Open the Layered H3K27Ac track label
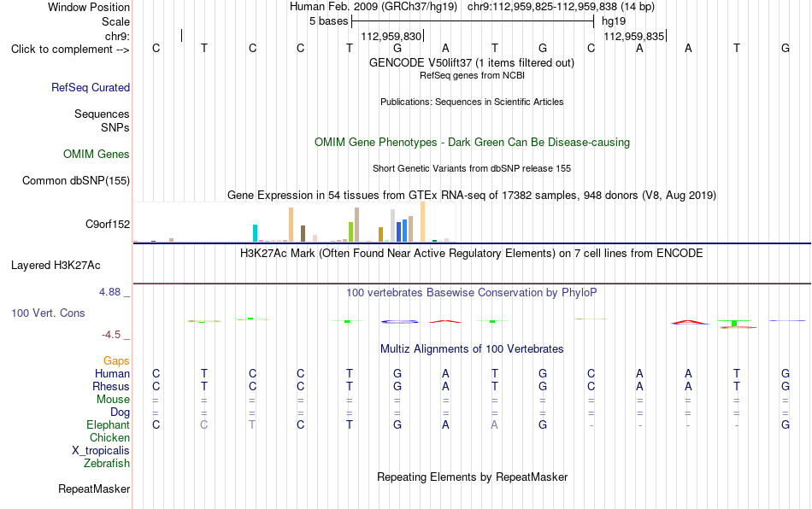The height and width of the screenshot is (509, 812). click(56, 266)
